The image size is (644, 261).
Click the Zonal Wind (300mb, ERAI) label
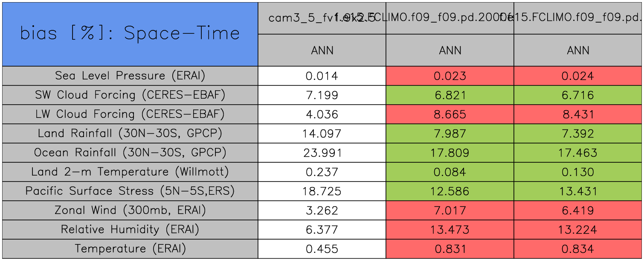pos(130,211)
